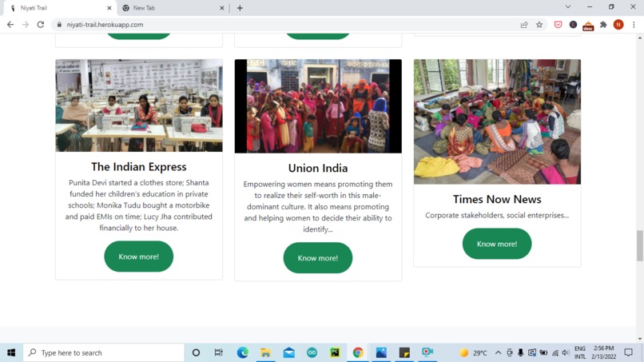
Task: Open the Union India crowd image
Action: point(318,106)
